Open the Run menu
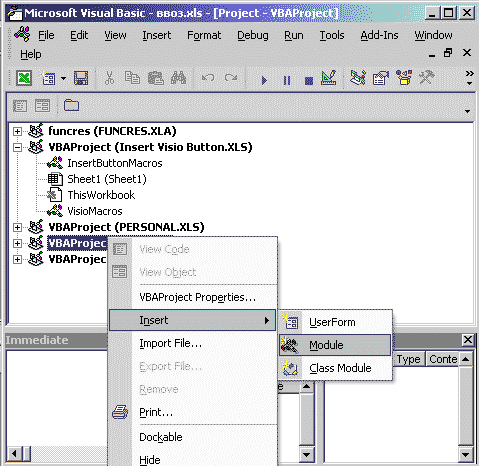Viewport: 479px width, 466px height. coord(294,35)
